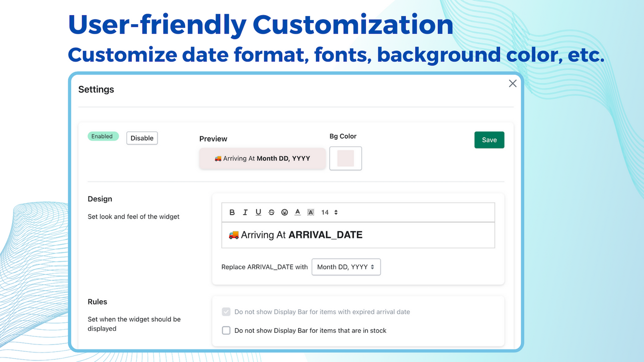This screenshot has height=362, width=644.
Task: Apply strikethrough formatting
Action: tap(271, 213)
